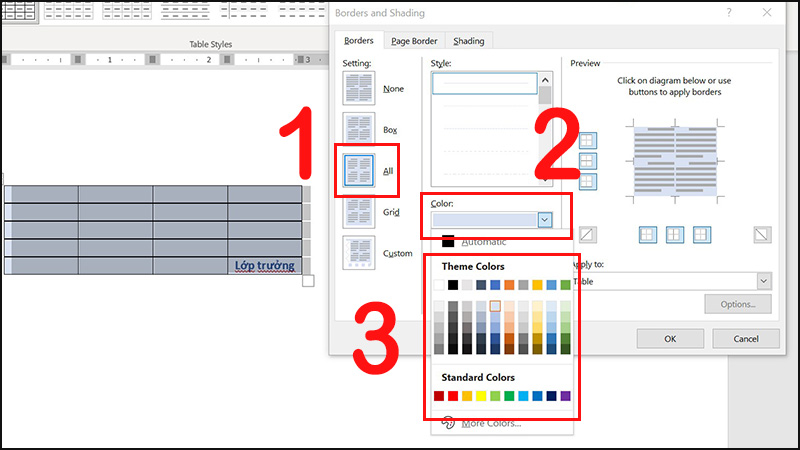Click the Cancel button
800x450 pixels.
pos(743,338)
